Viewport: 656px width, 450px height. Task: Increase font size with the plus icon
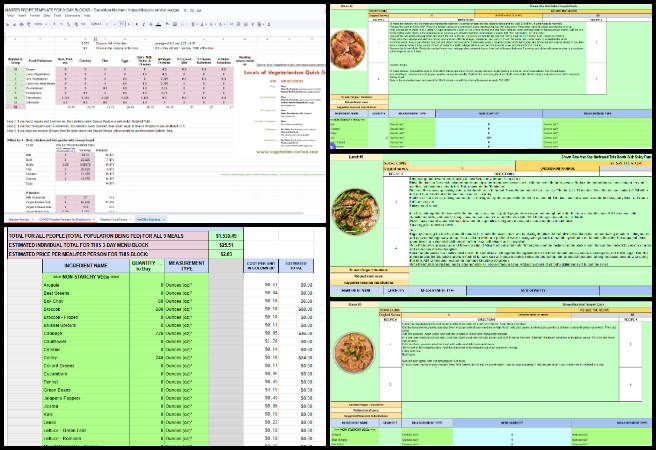[x=129, y=24]
